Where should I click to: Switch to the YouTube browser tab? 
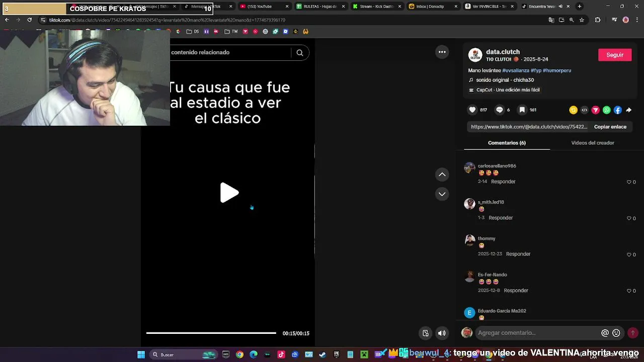[264, 7]
